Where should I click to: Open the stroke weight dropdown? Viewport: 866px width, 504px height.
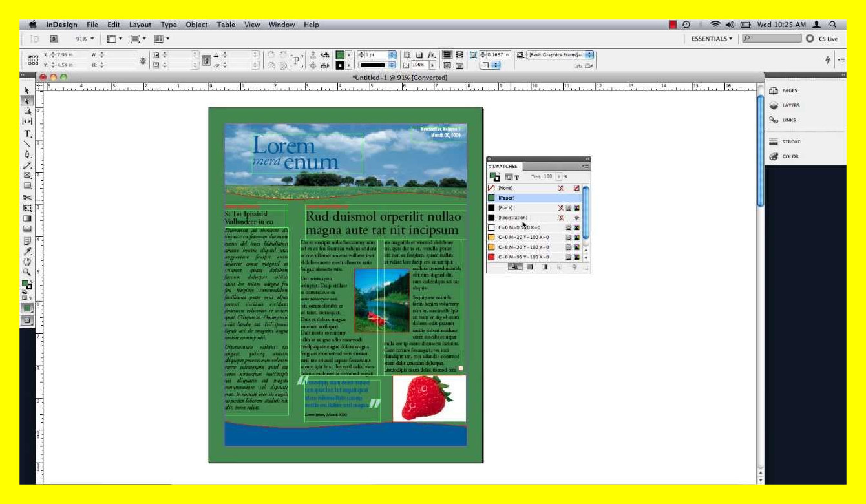click(x=392, y=55)
